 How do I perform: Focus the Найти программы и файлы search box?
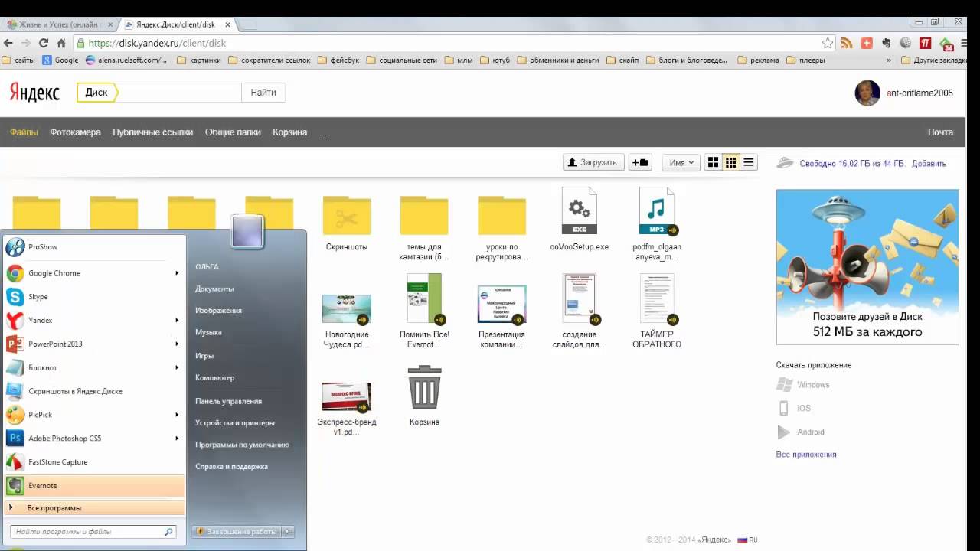[93, 531]
